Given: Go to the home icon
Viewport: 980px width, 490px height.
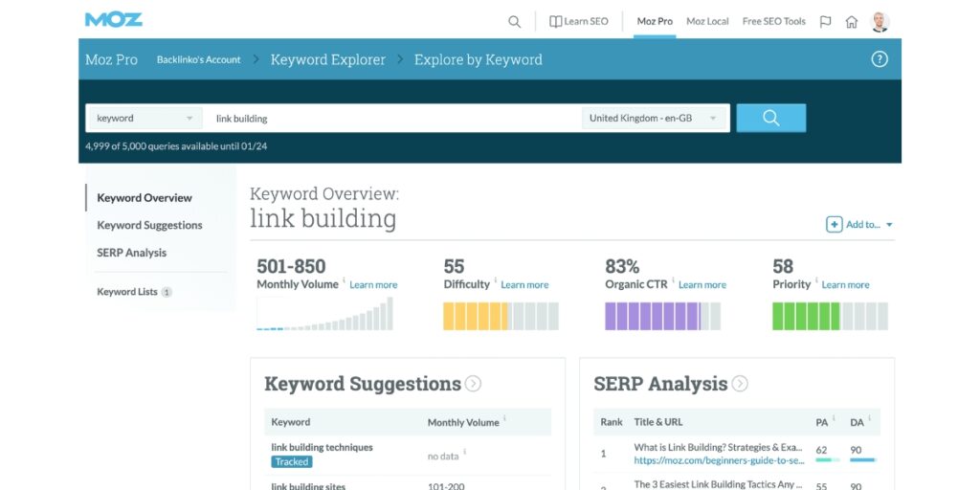Looking at the screenshot, I should click(x=851, y=22).
